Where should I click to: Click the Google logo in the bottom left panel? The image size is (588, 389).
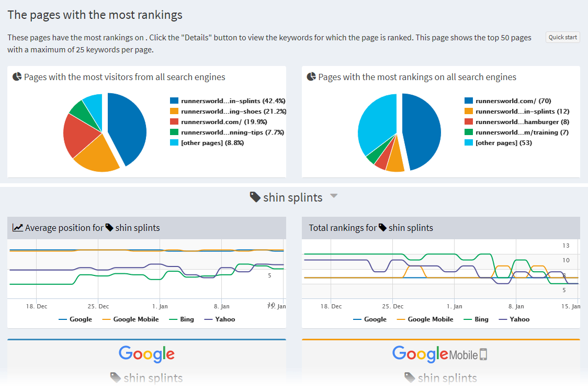point(146,354)
